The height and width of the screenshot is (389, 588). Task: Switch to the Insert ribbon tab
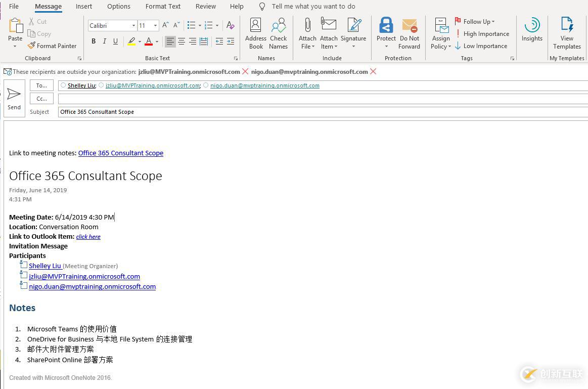tap(83, 6)
